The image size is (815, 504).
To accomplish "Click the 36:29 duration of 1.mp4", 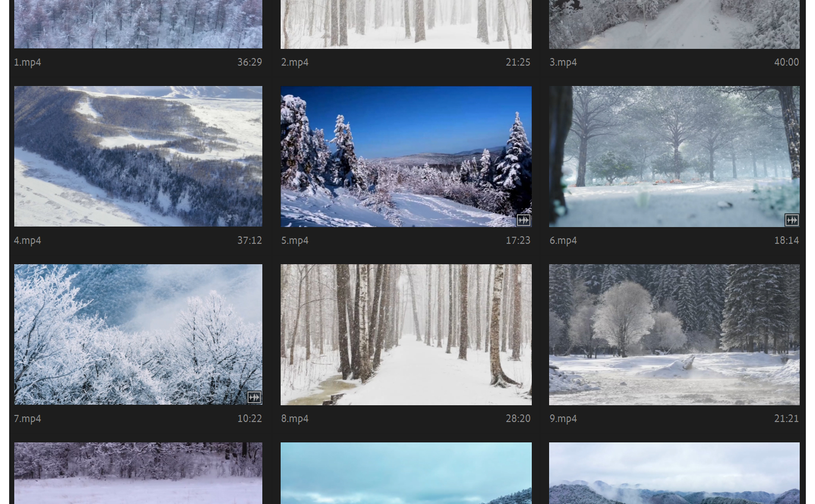I will pyautogui.click(x=250, y=62).
